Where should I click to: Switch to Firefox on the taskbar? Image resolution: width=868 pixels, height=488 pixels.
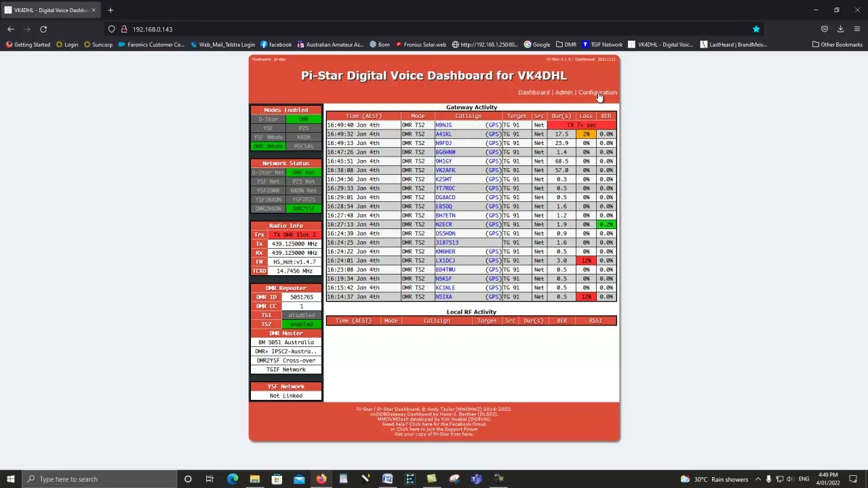tap(321, 479)
